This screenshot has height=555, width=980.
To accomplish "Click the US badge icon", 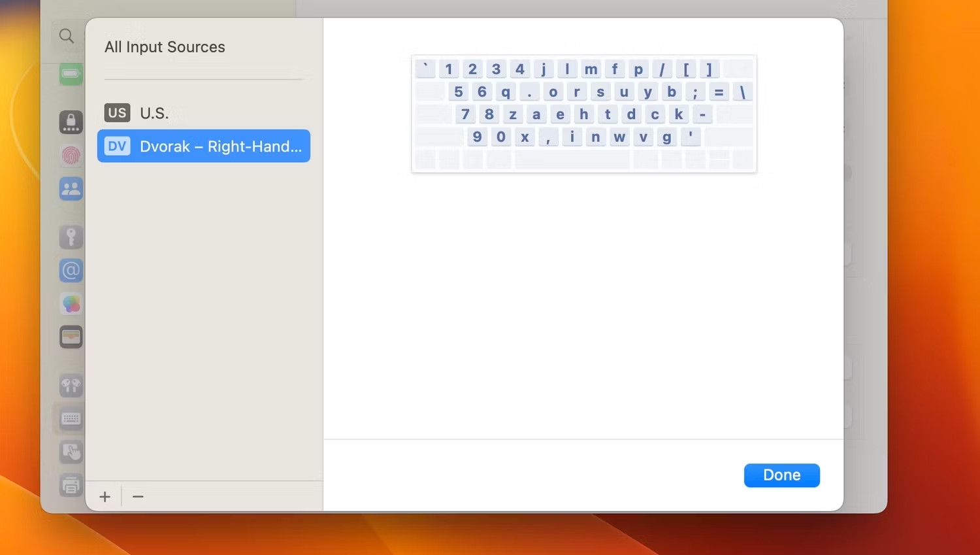I will tap(118, 112).
